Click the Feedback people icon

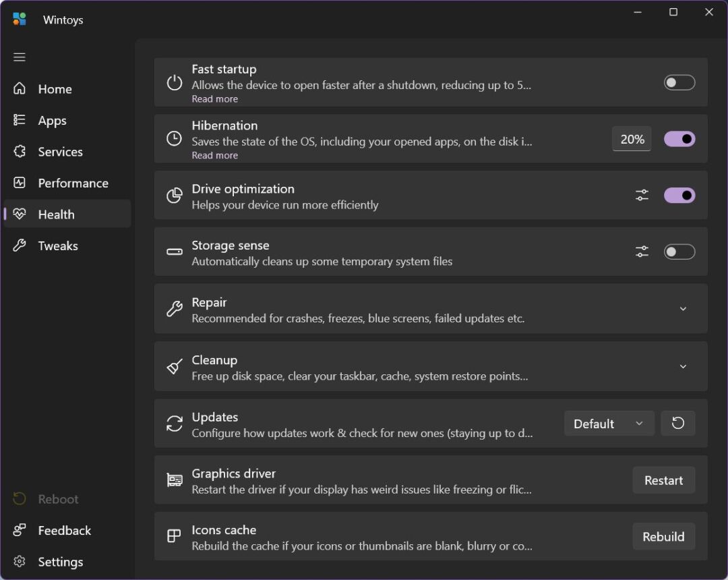coord(20,530)
